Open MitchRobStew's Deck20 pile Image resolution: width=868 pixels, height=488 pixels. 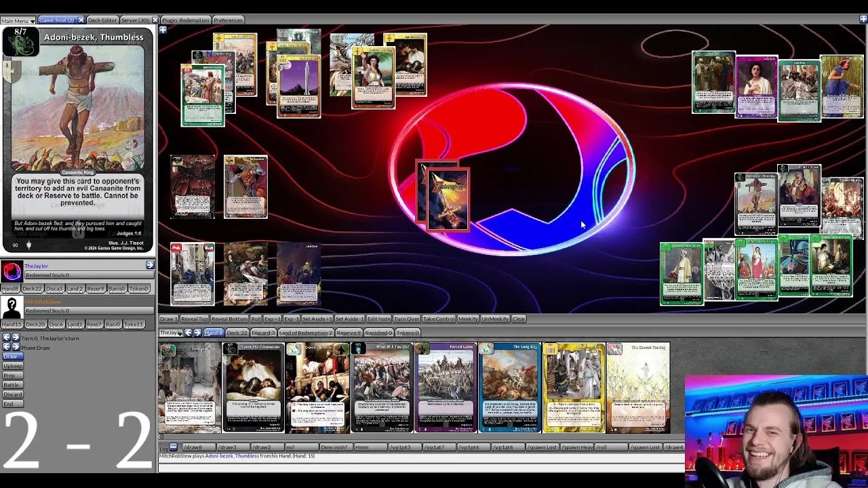[35, 325]
